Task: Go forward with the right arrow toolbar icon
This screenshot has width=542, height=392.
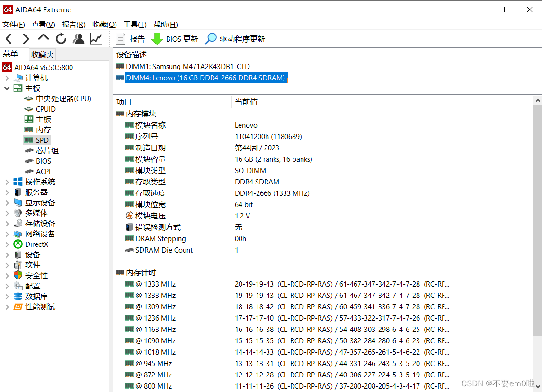Action: click(x=26, y=39)
